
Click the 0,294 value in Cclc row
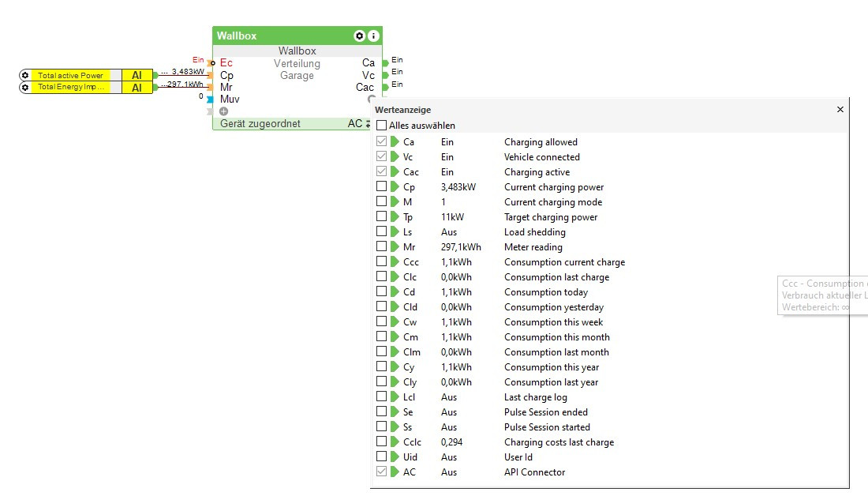tap(451, 442)
